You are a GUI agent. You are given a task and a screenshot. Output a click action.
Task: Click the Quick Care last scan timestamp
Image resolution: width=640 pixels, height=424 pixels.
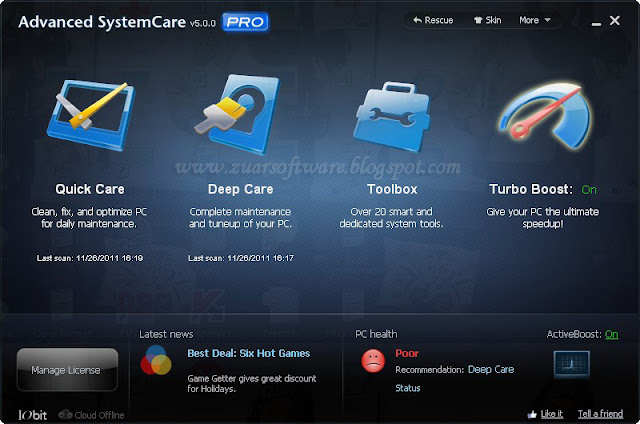point(90,258)
